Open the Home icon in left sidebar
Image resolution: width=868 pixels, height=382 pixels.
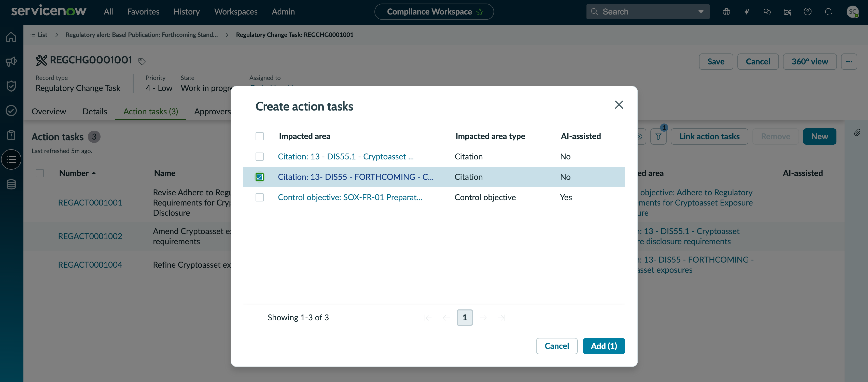(11, 37)
